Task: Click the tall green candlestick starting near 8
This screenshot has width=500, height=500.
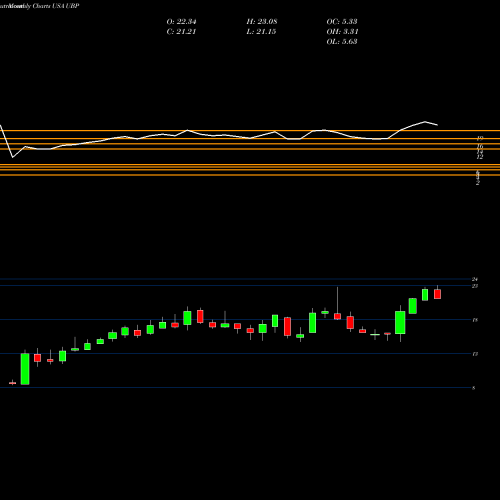Action: (25, 369)
